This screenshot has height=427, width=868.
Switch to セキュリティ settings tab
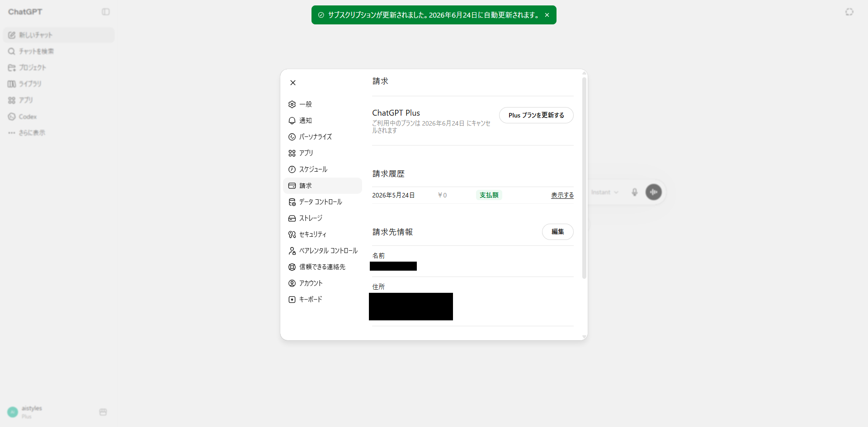click(322, 235)
